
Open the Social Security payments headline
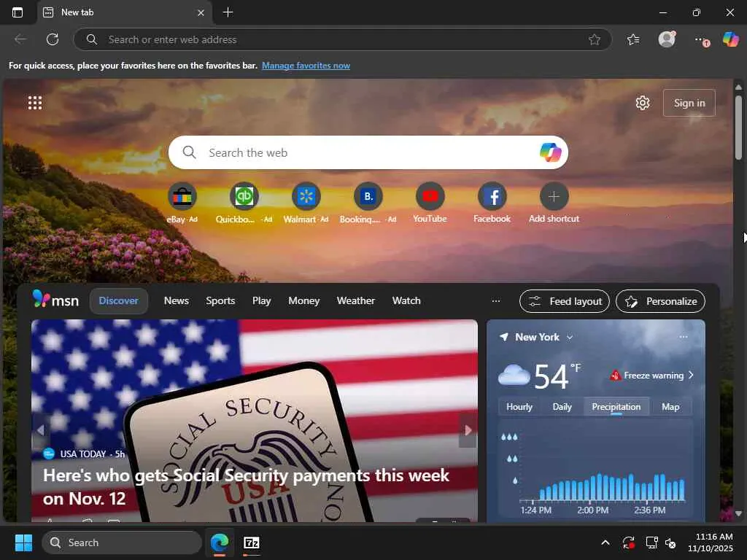pos(246,486)
